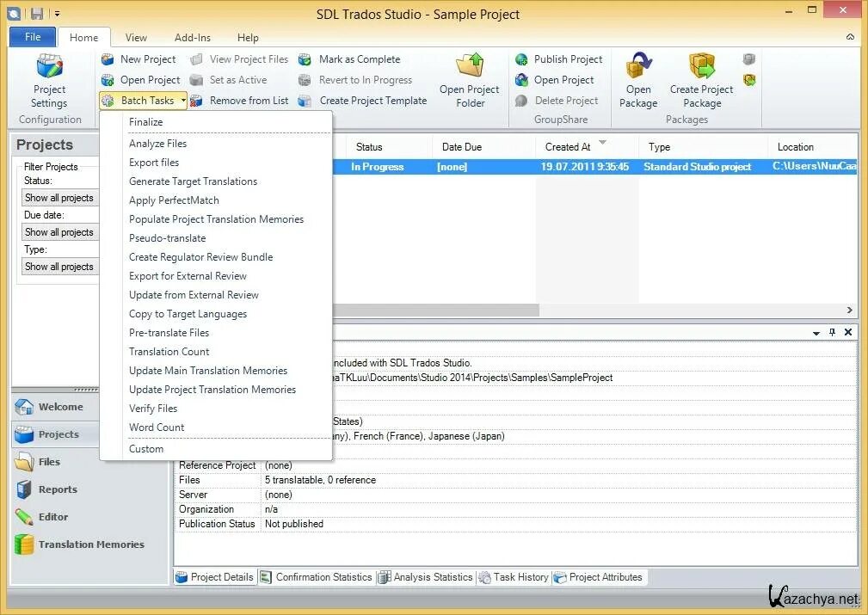The width and height of the screenshot is (868, 615).
Task: Switch to Confirmation Statistics tab
Action: [x=316, y=577]
